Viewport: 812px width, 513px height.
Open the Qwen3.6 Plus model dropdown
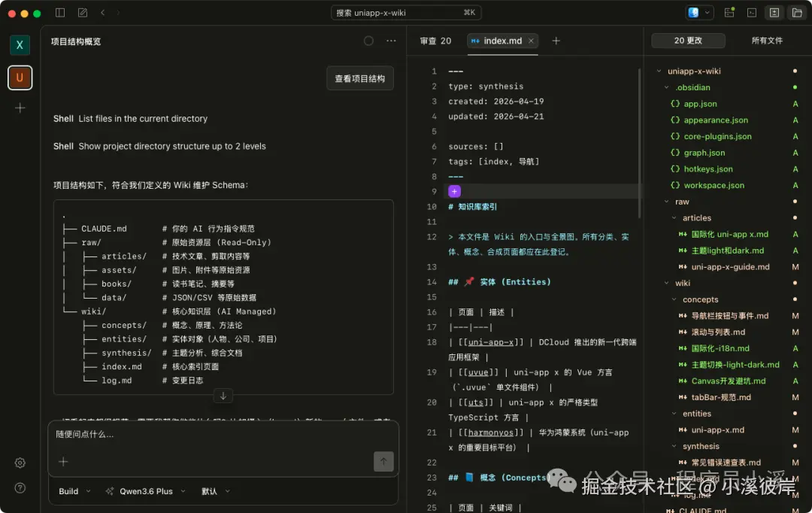click(146, 491)
